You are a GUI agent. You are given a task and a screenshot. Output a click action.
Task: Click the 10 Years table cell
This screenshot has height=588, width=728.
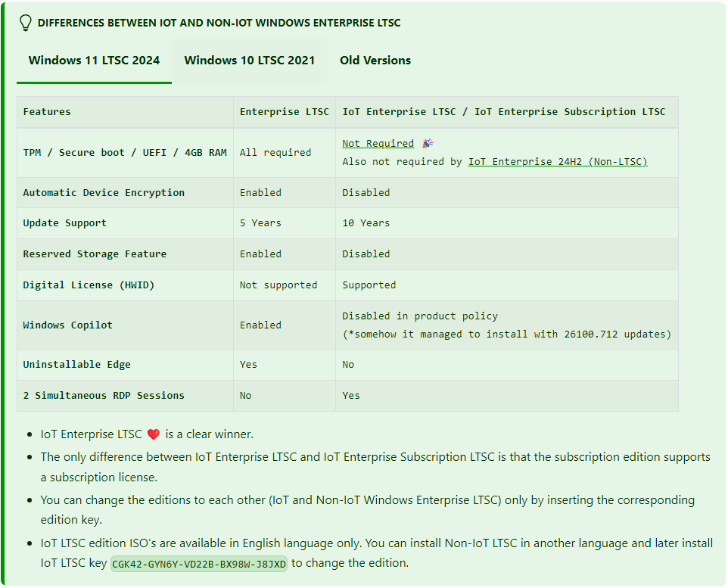[x=366, y=223]
